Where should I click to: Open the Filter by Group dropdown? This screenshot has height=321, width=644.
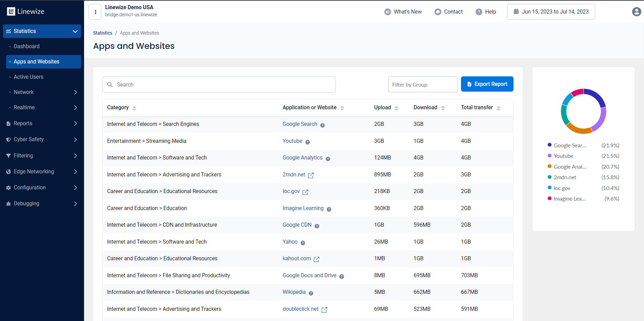(x=423, y=84)
